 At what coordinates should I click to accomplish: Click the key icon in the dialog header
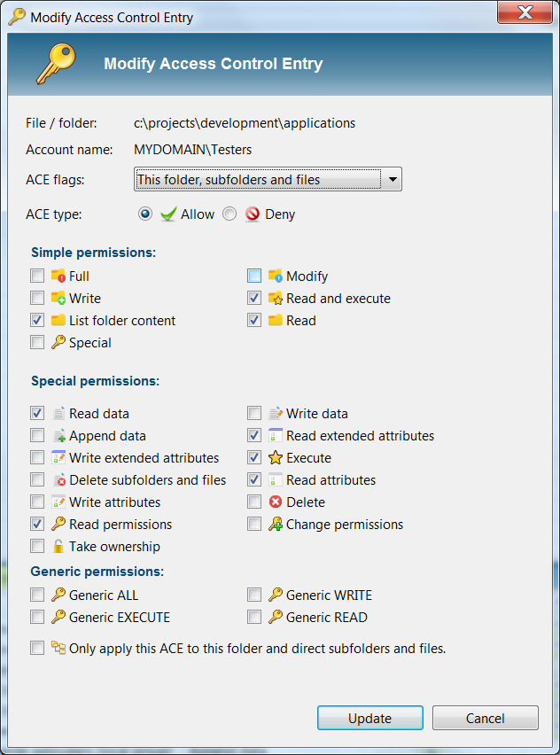[57, 64]
